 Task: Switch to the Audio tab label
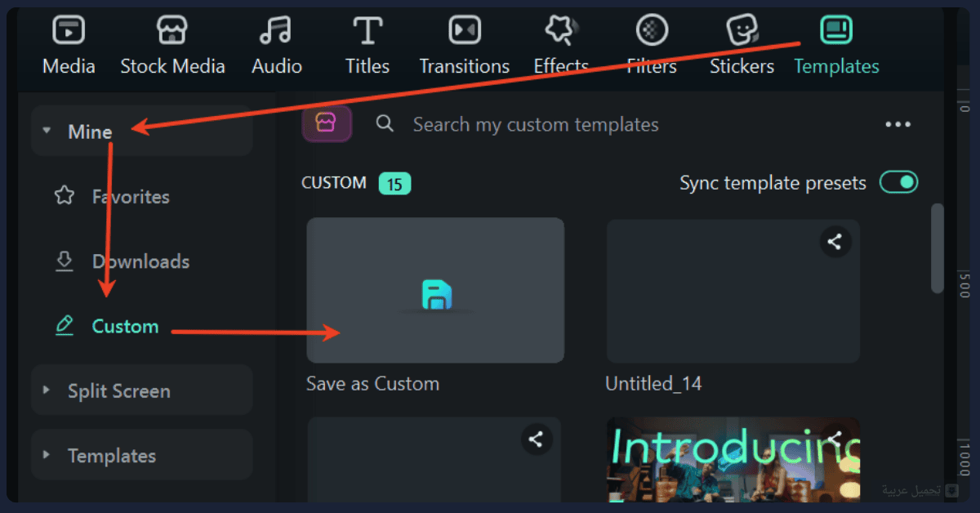(x=276, y=66)
